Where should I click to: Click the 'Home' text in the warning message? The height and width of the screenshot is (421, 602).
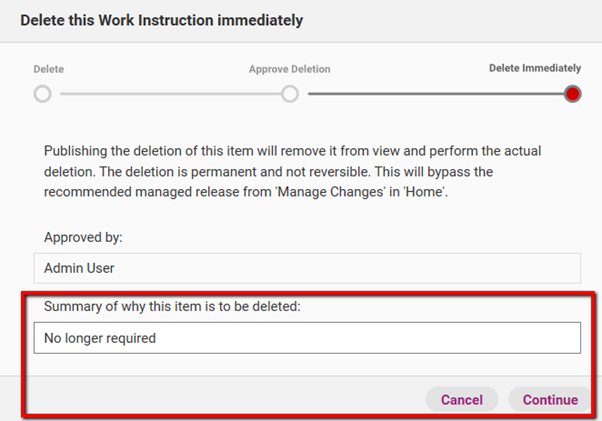point(425,192)
